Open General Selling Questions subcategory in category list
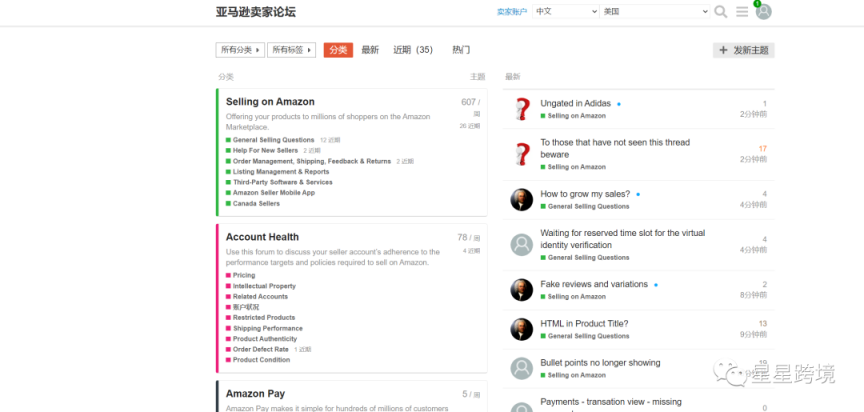Image resolution: width=864 pixels, height=412 pixels. point(273,140)
